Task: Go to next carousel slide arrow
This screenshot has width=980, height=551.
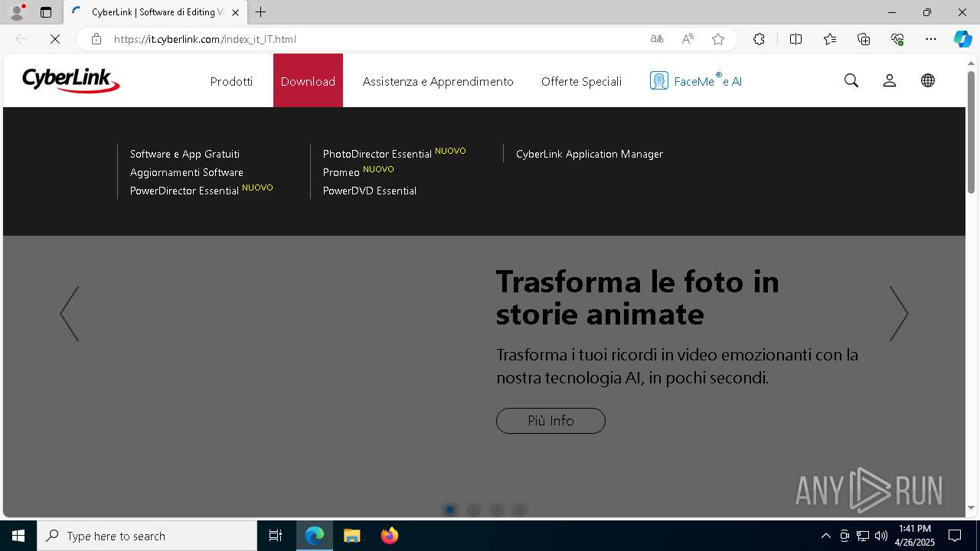Action: (x=899, y=314)
